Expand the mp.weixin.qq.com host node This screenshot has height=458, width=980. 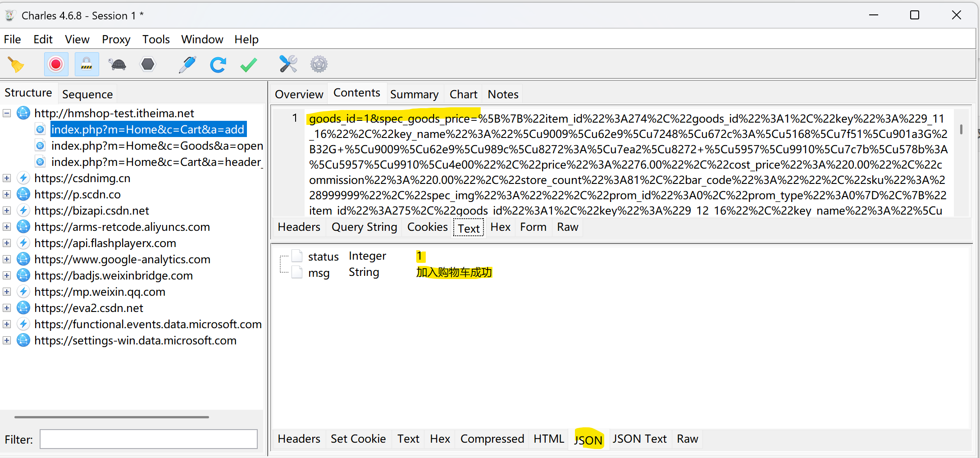[x=7, y=292]
